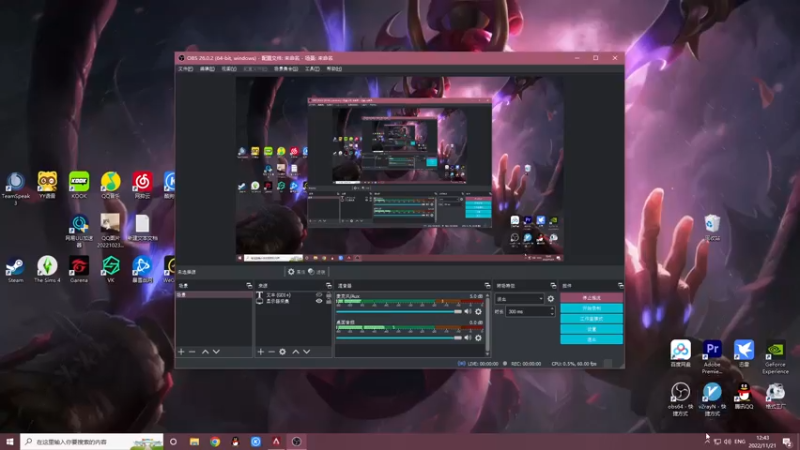Add a new scene with the plus icon in Scenes panel
The image size is (800, 450).
tap(181, 352)
